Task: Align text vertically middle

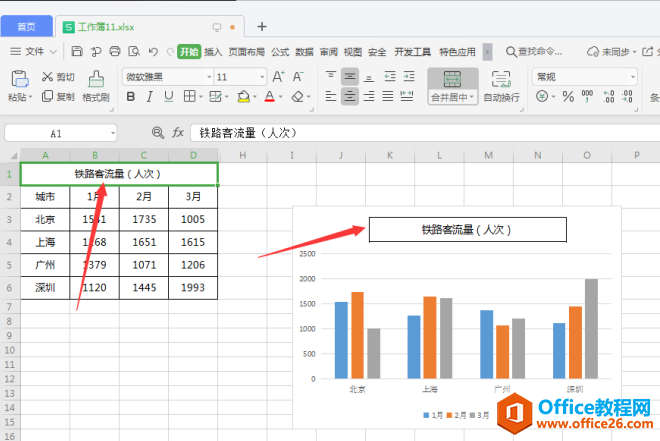Action: pos(350,77)
